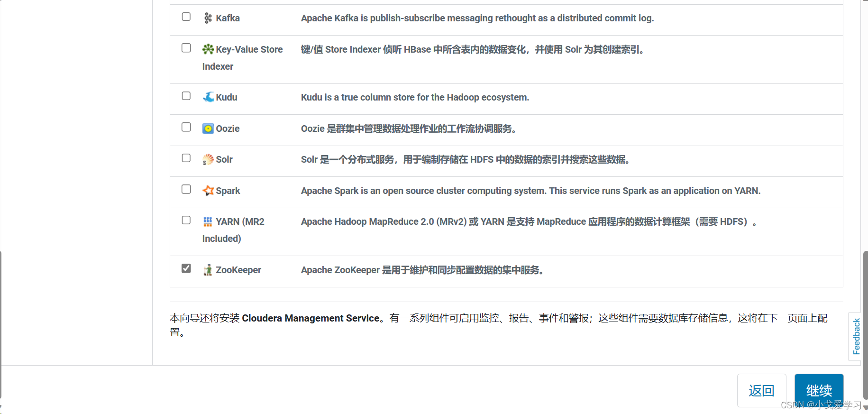Check the YARN (MR2 Included) checkbox
This screenshot has height=414, width=868.
(x=186, y=220)
